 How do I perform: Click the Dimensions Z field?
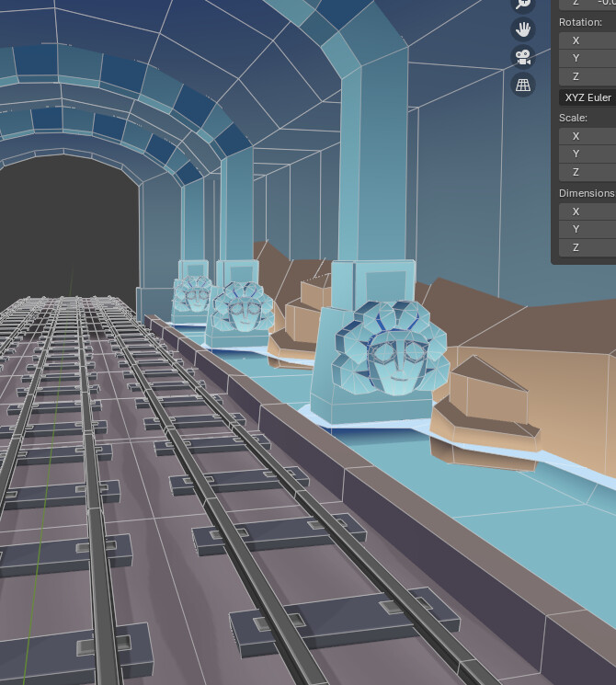[587, 247]
